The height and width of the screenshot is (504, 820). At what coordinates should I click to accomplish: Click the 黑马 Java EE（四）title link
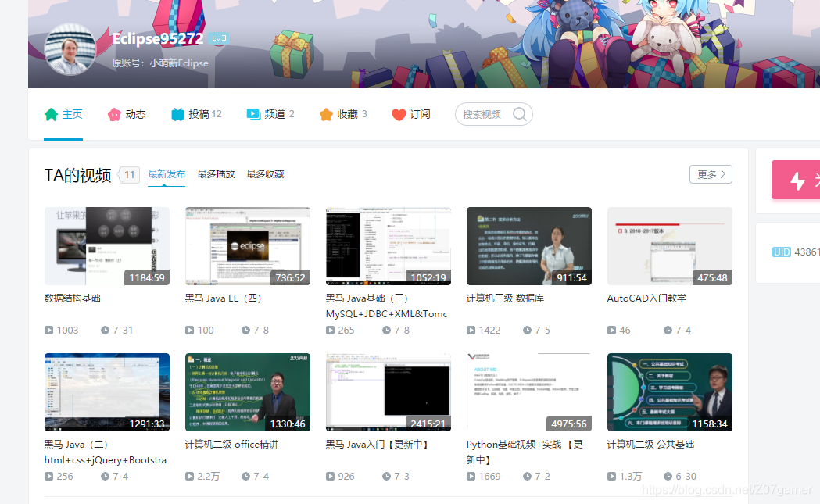223,298
